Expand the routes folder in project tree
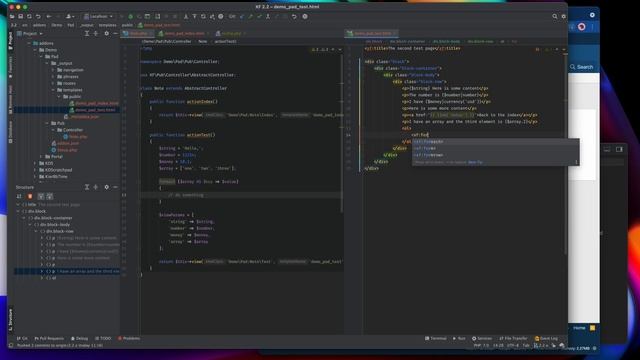Viewport: 640px width, 360px height. (53, 83)
